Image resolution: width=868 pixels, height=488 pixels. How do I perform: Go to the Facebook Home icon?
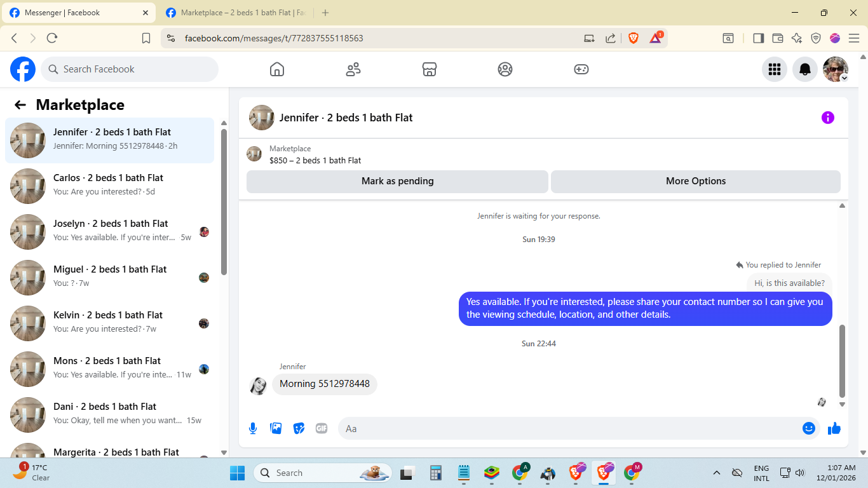277,69
